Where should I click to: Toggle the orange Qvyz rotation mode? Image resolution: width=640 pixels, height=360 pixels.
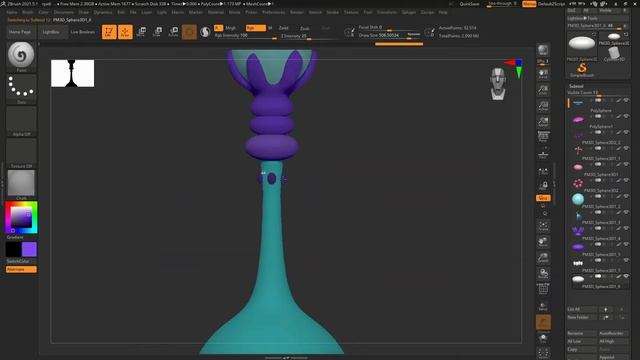543,198
